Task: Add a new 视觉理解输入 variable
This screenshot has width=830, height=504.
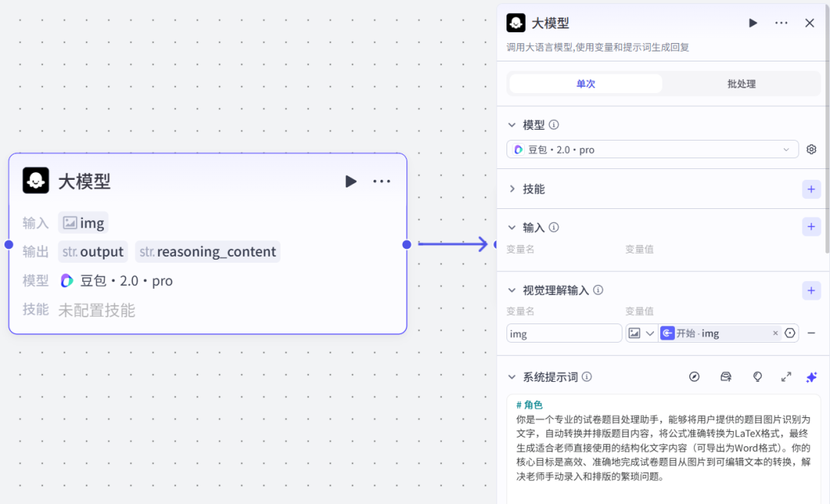Action: click(811, 290)
